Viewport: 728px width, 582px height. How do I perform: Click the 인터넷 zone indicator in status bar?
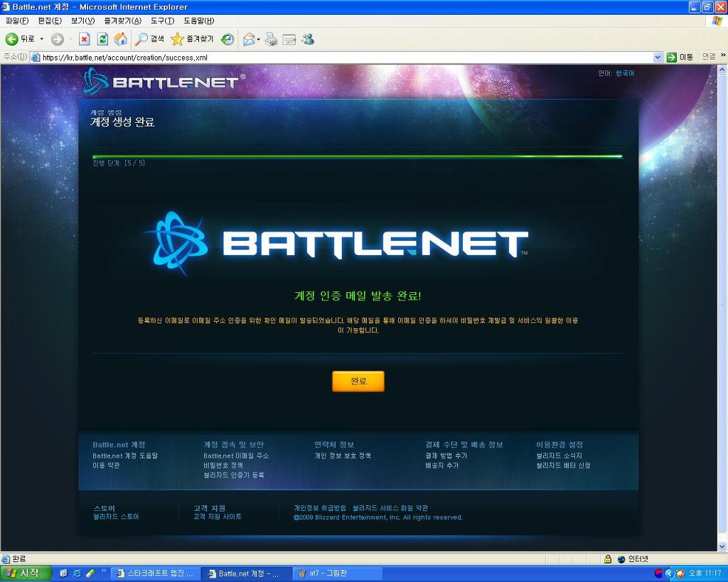(632, 559)
